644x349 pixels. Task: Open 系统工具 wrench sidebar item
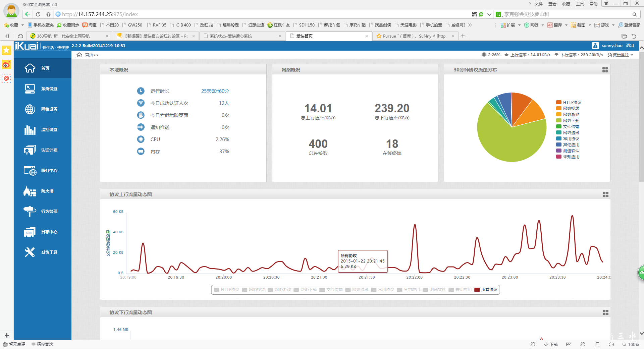[x=43, y=252]
